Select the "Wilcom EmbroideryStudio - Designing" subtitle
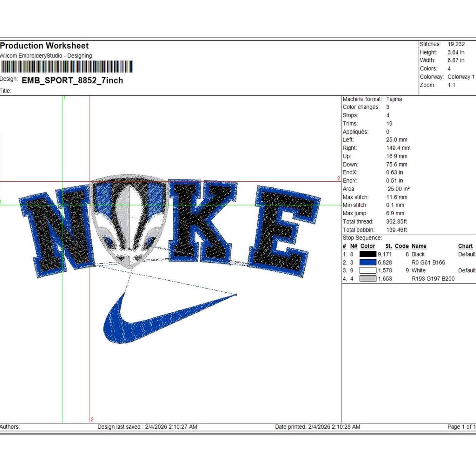The height and width of the screenshot is (474, 476). (x=46, y=56)
